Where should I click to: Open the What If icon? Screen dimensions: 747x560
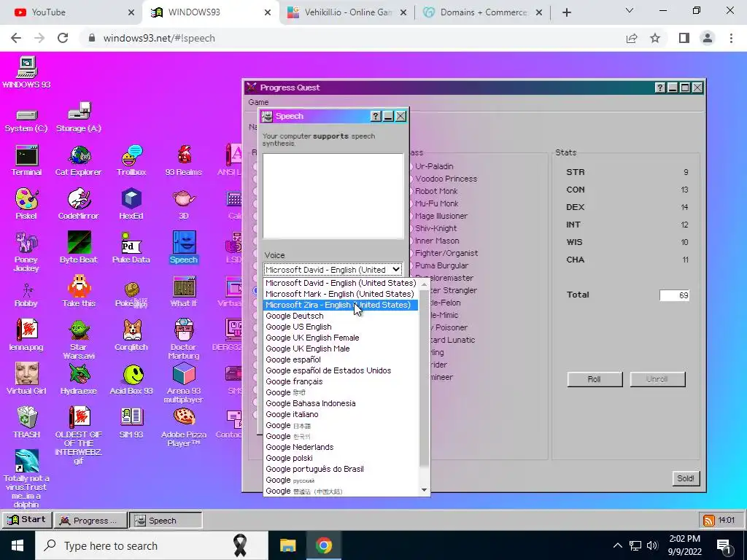pyautogui.click(x=183, y=292)
